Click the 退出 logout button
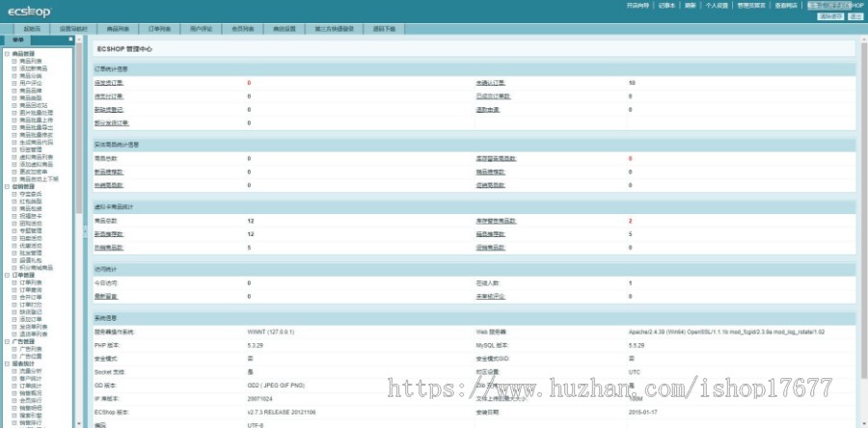The width and height of the screenshot is (868, 428). [854, 16]
